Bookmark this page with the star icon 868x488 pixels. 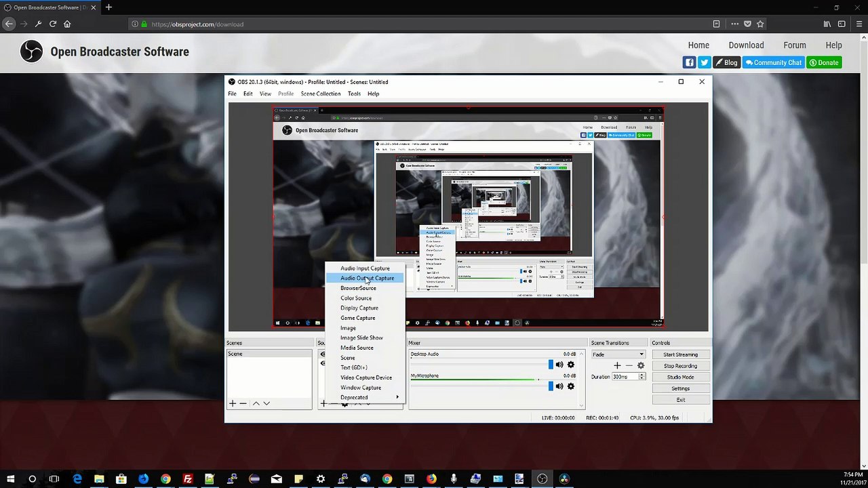[760, 24]
